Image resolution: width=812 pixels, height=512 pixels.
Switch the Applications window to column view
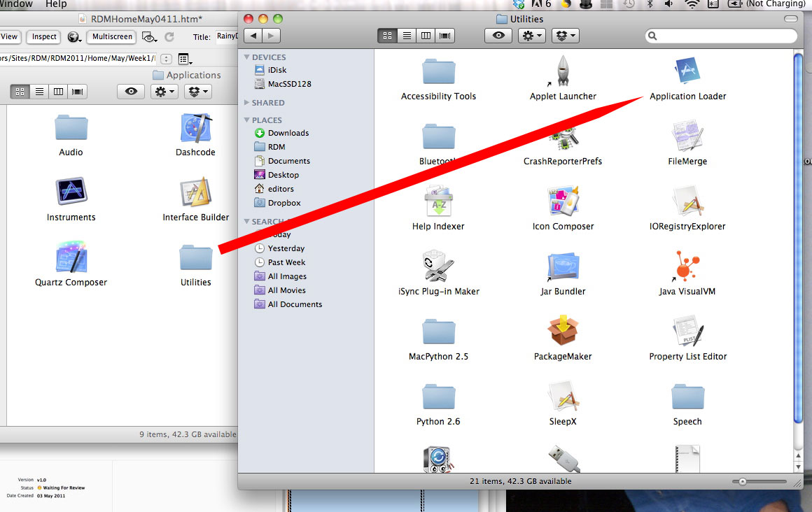[x=59, y=92]
